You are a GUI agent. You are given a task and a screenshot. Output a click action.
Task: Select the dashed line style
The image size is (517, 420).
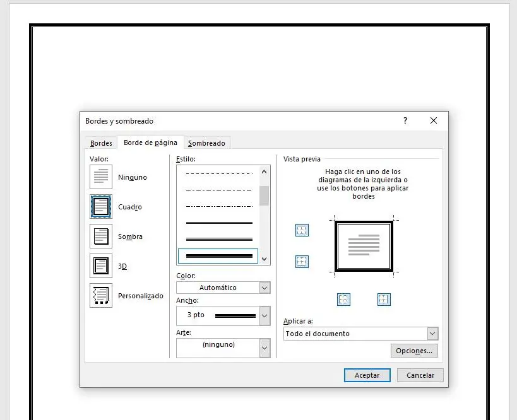(219, 173)
